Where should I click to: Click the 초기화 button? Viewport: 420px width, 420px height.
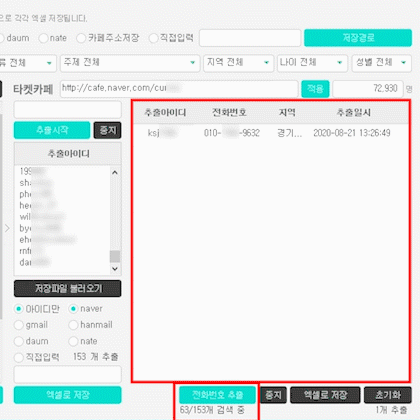click(388, 395)
